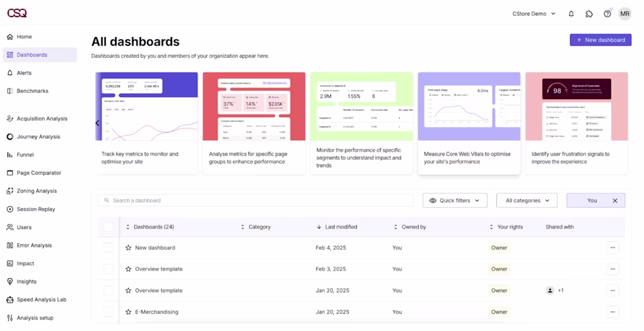This screenshot has height=331, width=644.
Task: Open options for Jan 20 Overview template
Action: 612,290
